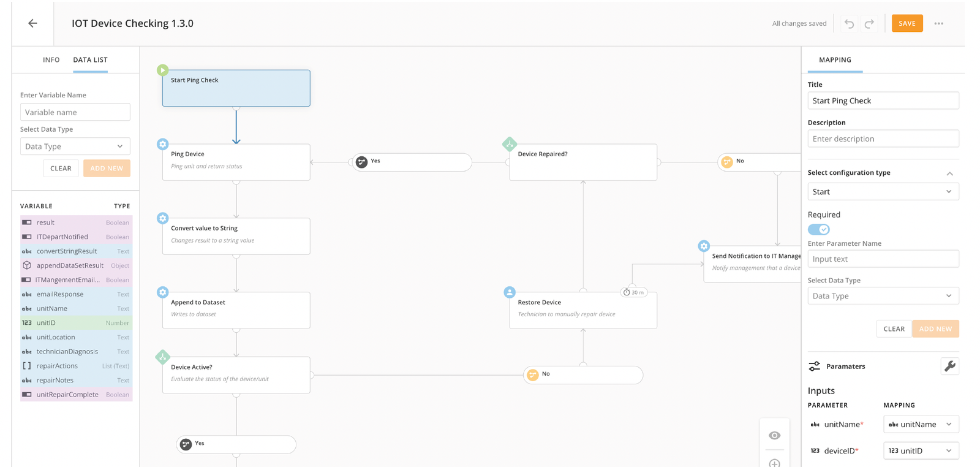Click the Input text parameter name field
The height and width of the screenshot is (467, 980).
[883, 259]
